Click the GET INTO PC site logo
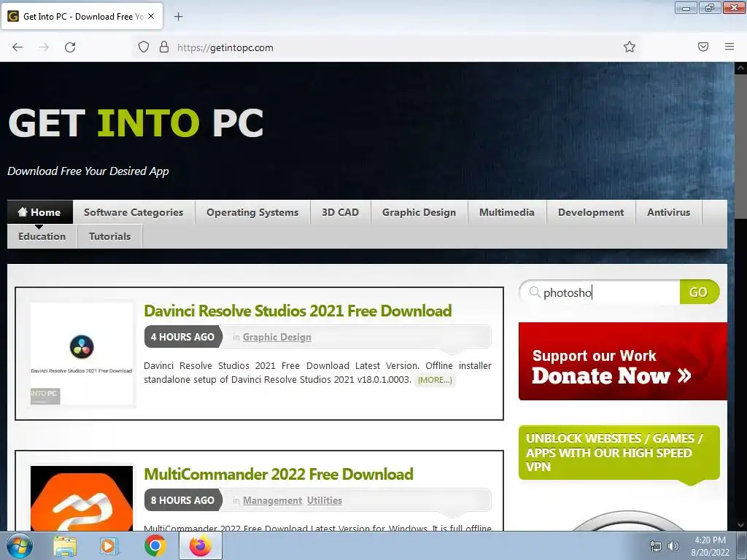 [x=136, y=122]
